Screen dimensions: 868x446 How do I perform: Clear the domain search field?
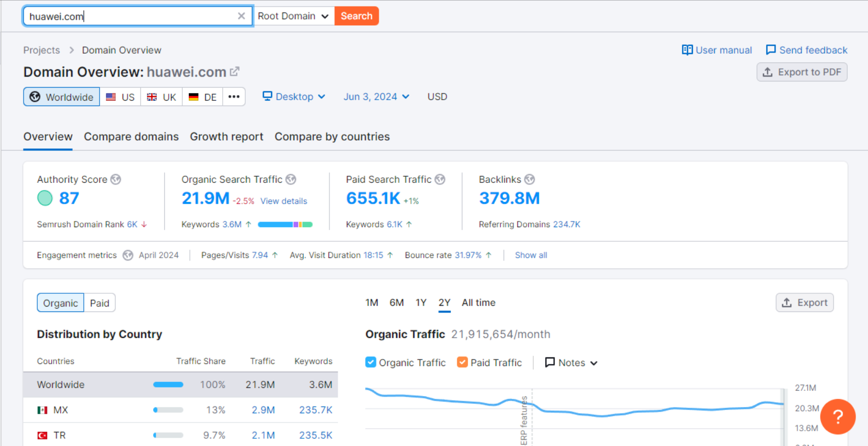(x=241, y=16)
